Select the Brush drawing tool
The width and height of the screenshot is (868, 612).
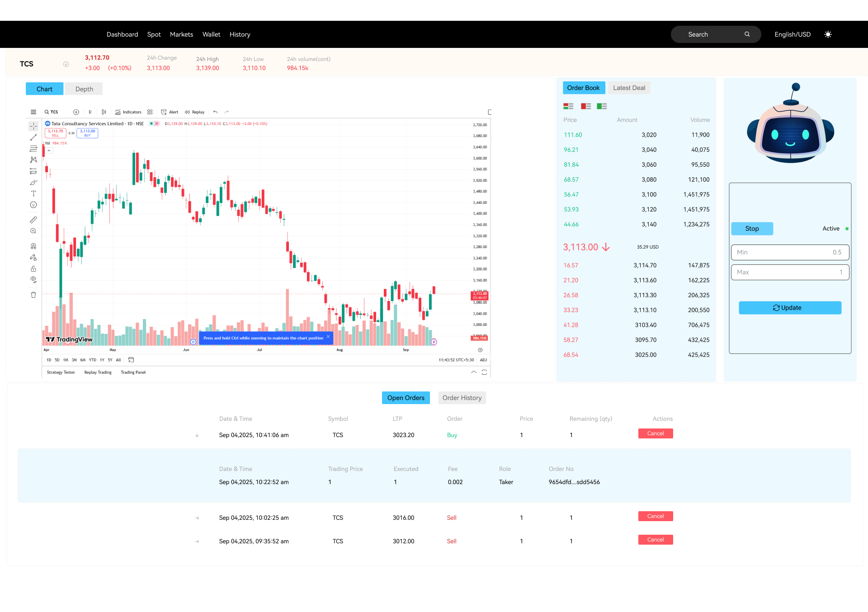click(33, 182)
